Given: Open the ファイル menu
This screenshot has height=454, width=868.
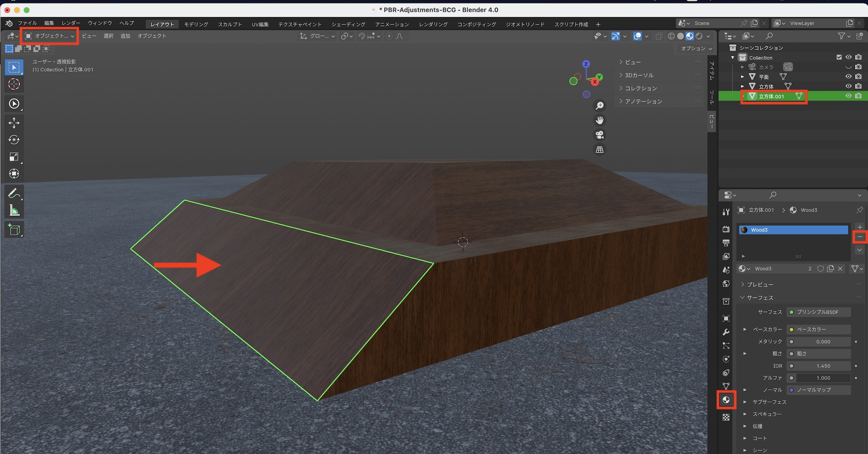Looking at the screenshot, I should click(27, 23).
